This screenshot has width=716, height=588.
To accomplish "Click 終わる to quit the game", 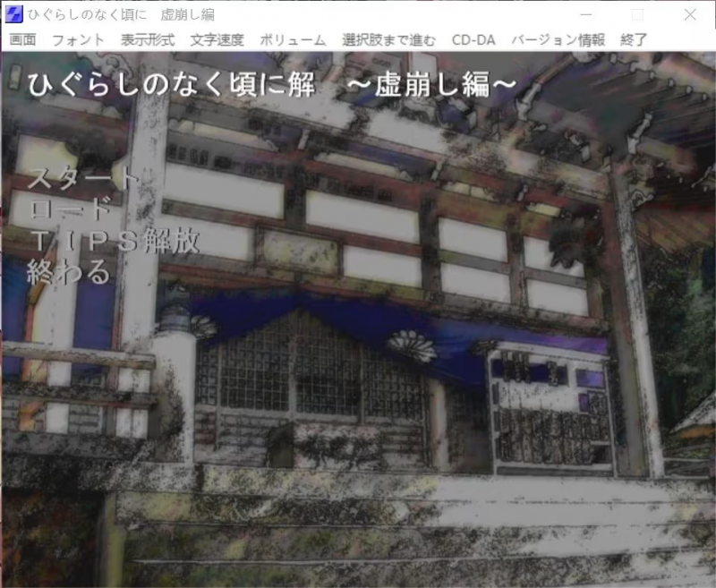I will click(x=69, y=271).
